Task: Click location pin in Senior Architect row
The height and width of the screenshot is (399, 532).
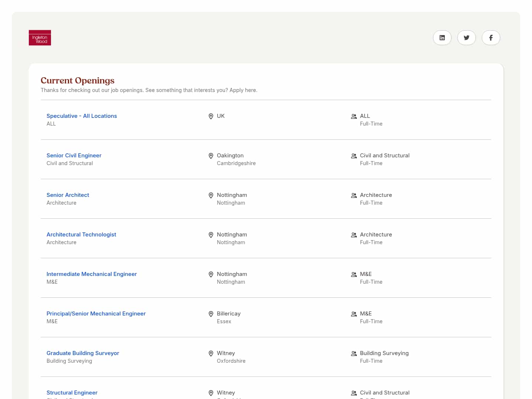Action: pyautogui.click(x=211, y=195)
